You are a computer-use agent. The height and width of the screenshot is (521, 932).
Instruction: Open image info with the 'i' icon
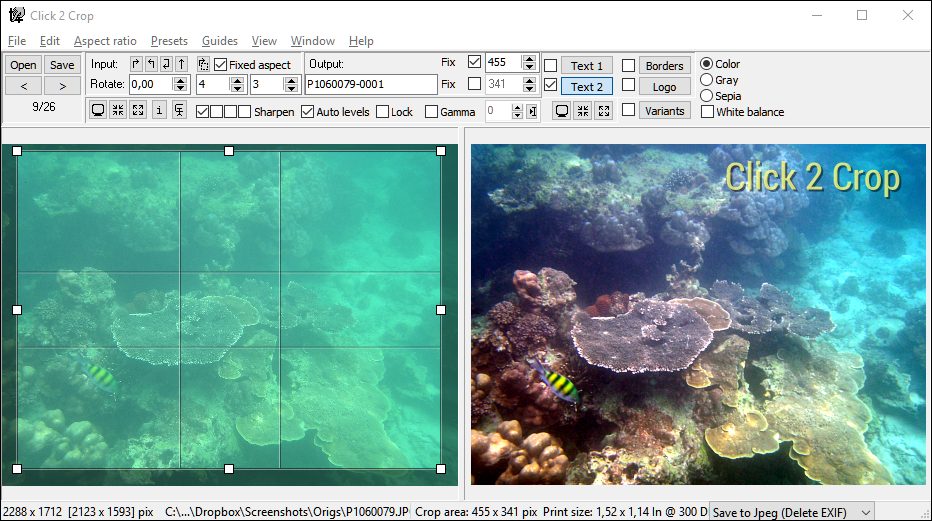click(159, 110)
